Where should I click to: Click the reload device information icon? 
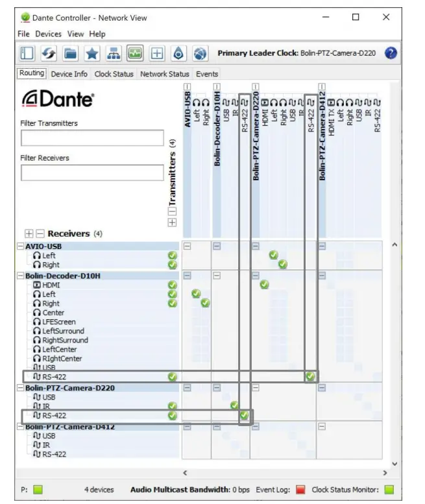49,53
